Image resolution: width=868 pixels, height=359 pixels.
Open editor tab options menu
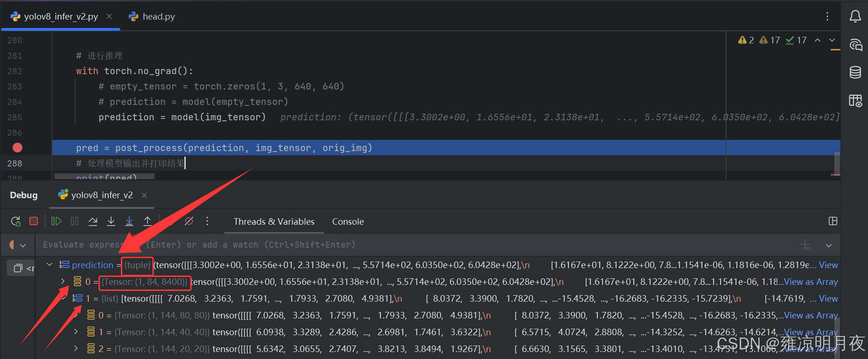(827, 16)
